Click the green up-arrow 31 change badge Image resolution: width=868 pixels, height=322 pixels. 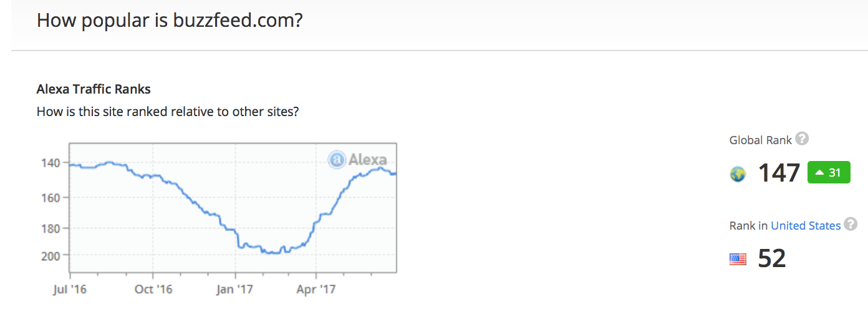(x=829, y=173)
